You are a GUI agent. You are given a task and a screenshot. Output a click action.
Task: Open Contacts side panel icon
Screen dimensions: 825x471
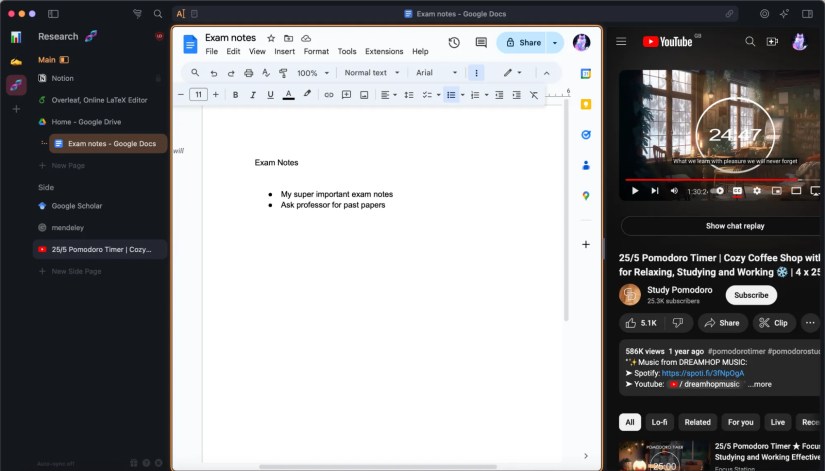point(586,165)
